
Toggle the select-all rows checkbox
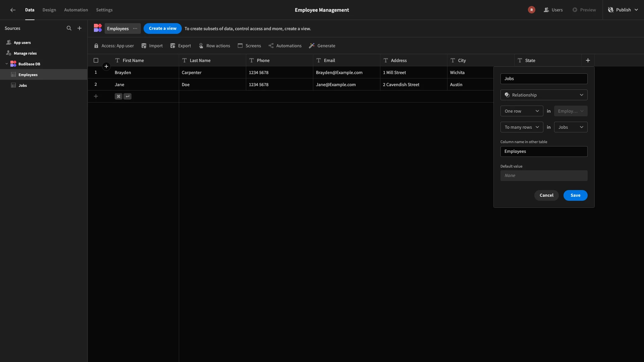96,60
